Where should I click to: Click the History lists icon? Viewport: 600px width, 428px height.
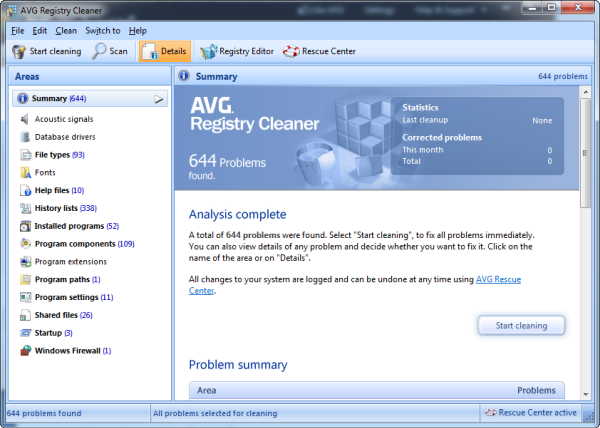pos(25,208)
